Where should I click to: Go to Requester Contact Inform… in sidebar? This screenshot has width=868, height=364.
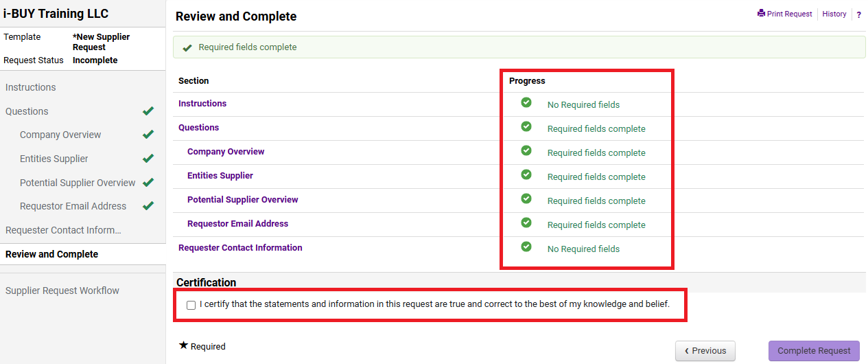tap(63, 230)
